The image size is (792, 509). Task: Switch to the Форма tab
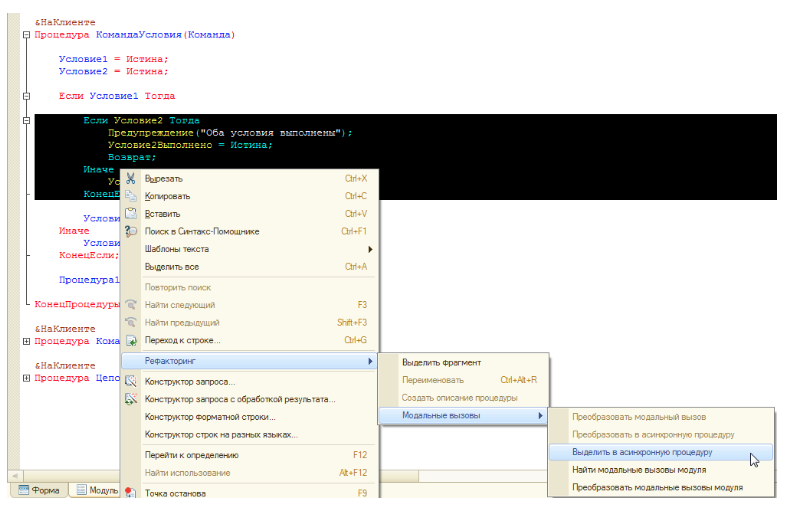coord(38,491)
